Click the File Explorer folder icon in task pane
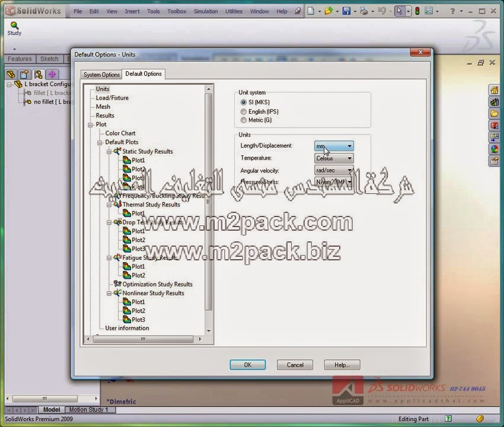This screenshot has width=504, height=427. (495, 113)
